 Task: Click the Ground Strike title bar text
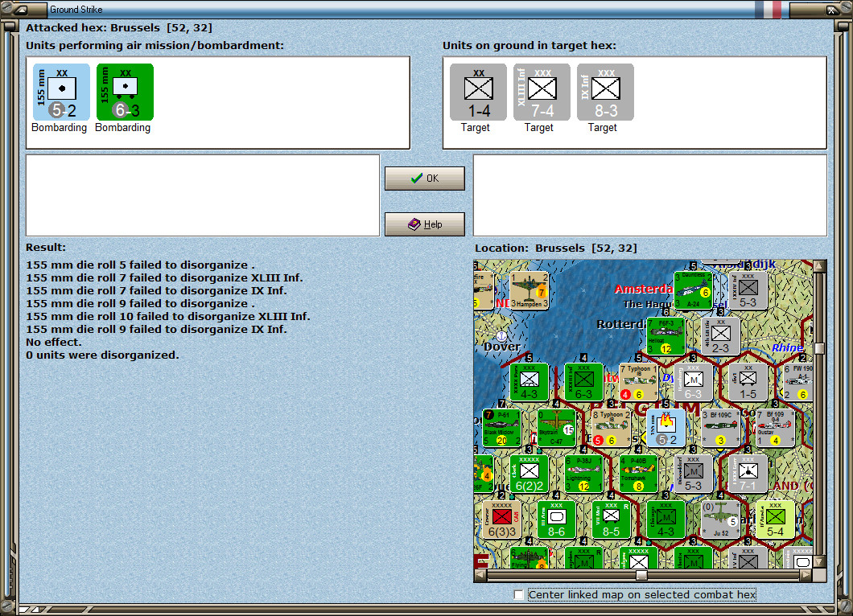click(76, 9)
